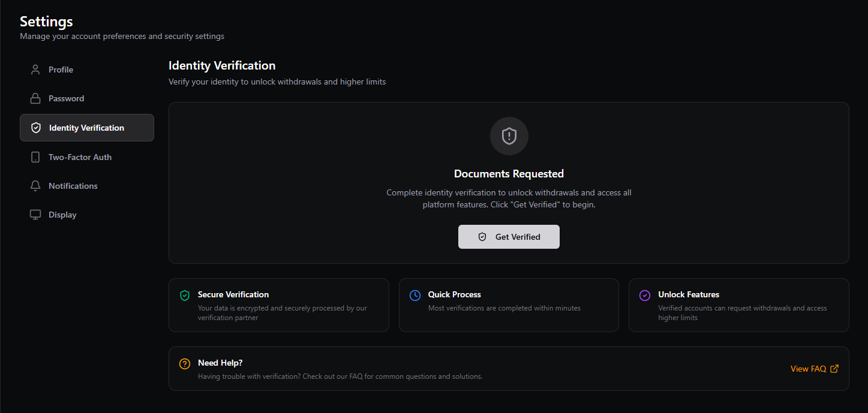Click the Two-Factor Auth phone icon
Viewport: 868px width, 413px height.
pyautogui.click(x=35, y=157)
